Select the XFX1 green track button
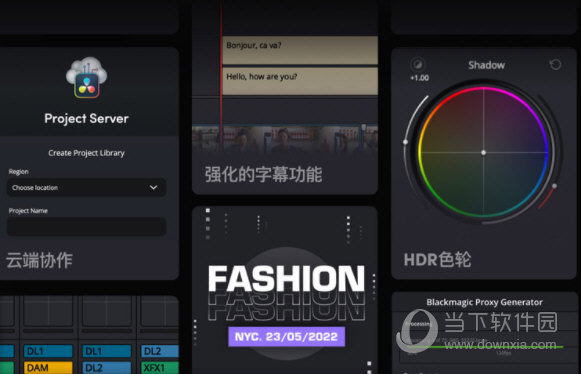The image size is (581, 374). pos(160,368)
